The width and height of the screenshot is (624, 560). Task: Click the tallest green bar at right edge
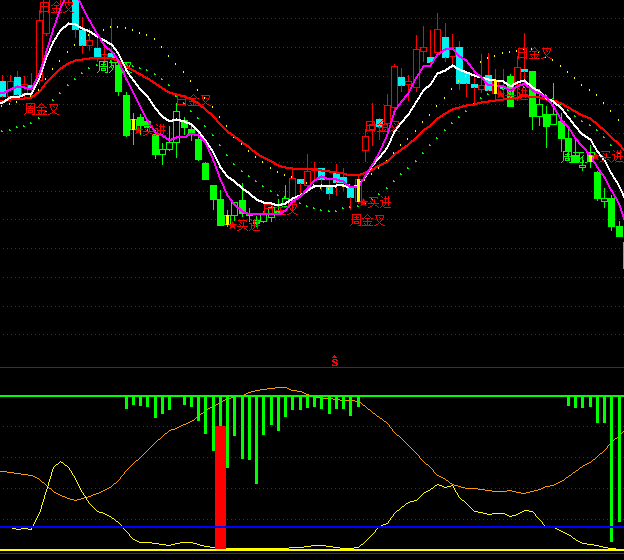611,468
